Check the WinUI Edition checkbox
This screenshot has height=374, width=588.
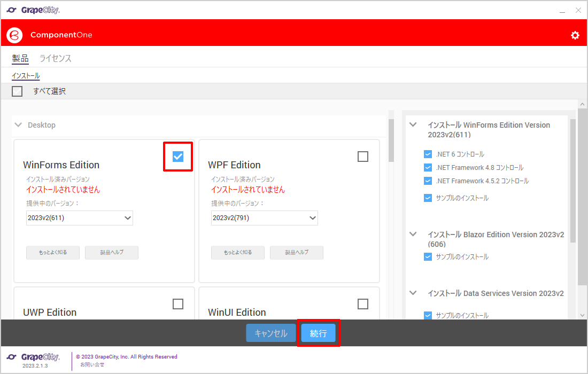click(362, 303)
